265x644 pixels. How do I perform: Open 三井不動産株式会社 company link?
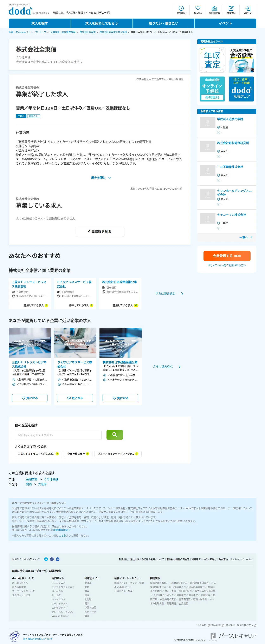click(230, 167)
